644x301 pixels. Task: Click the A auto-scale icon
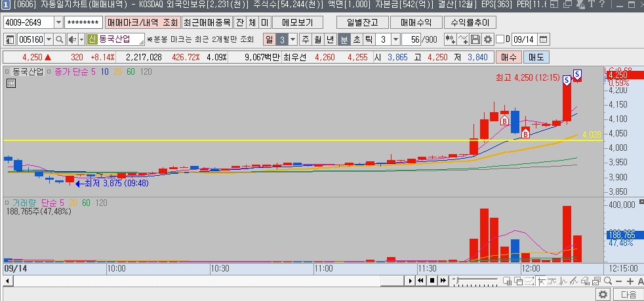(641, 281)
